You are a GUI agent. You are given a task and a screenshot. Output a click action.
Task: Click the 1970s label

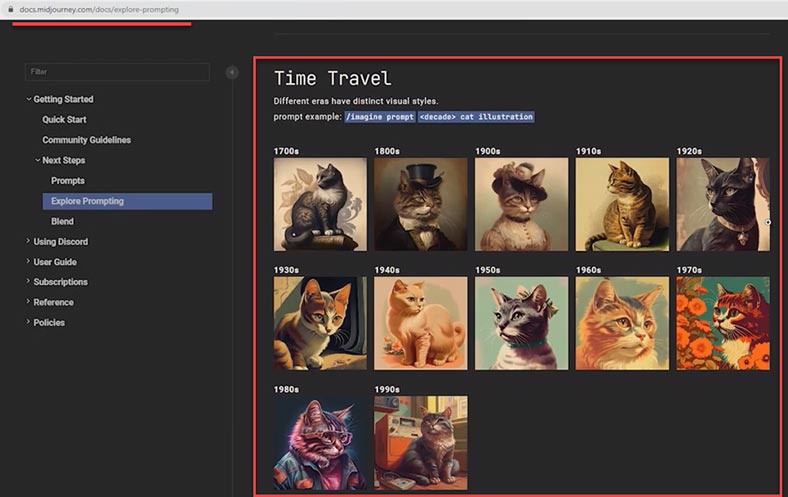click(690, 270)
